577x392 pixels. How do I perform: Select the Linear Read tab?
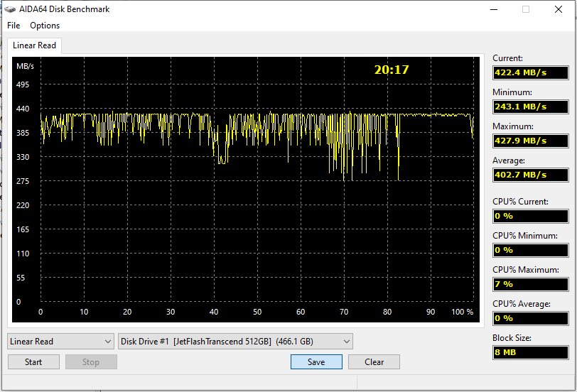34,45
